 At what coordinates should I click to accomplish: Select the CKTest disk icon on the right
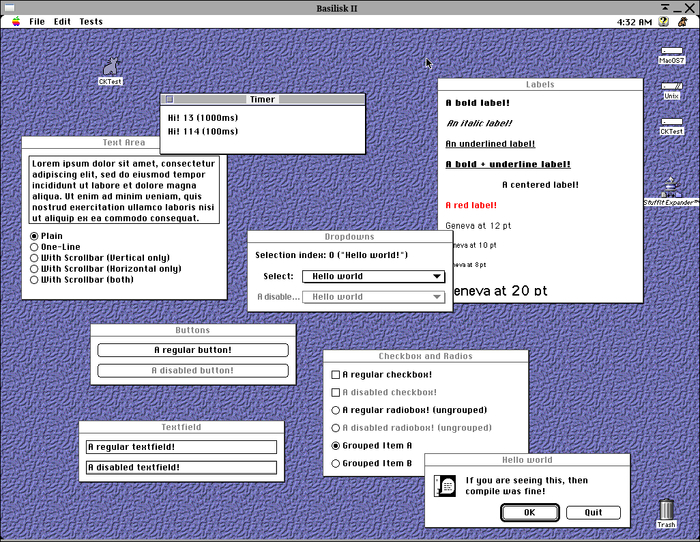point(671,122)
